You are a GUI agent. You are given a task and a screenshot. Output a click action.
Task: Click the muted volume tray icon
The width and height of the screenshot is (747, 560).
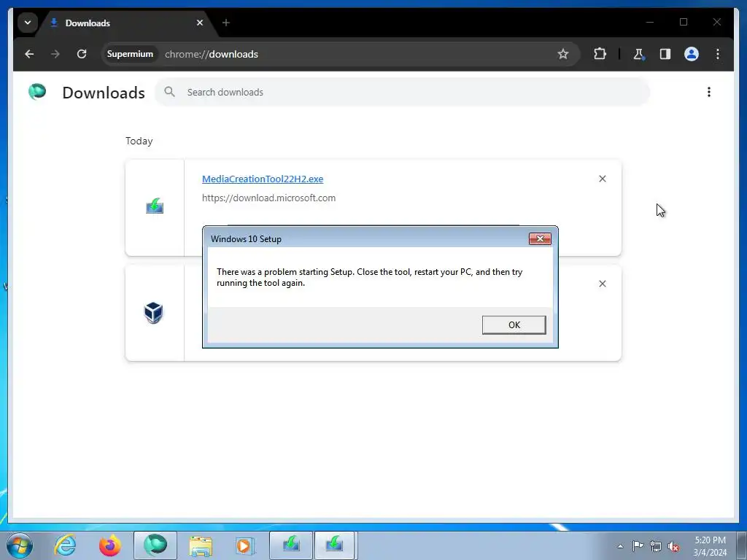pyautogui.click(x=673, y=547)
